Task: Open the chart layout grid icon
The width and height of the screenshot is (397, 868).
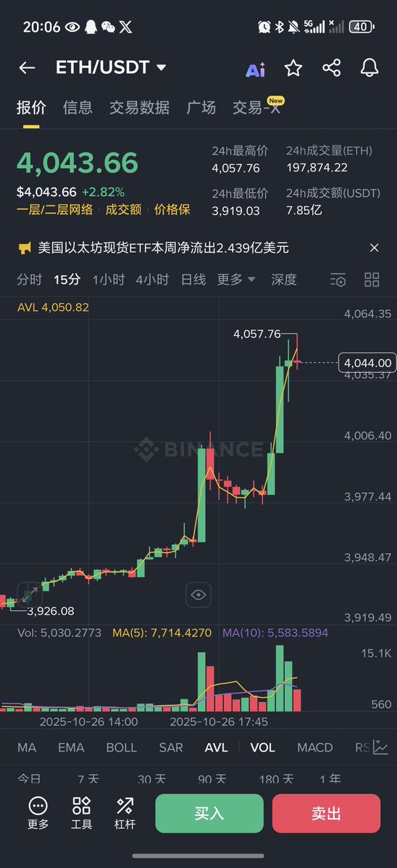Action: pyautogui.click(x=372, y=279)
